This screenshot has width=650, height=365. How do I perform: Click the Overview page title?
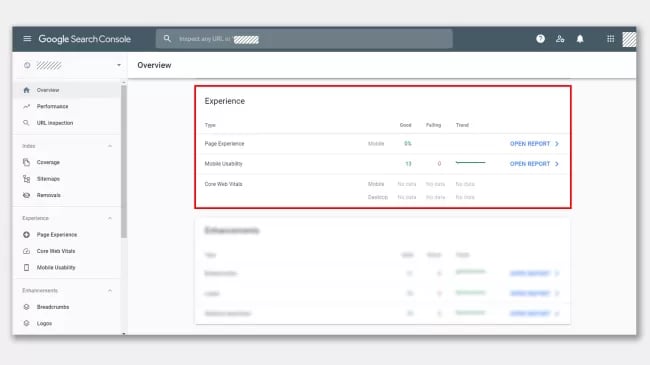pyautogui.click(x=154, y=65)
